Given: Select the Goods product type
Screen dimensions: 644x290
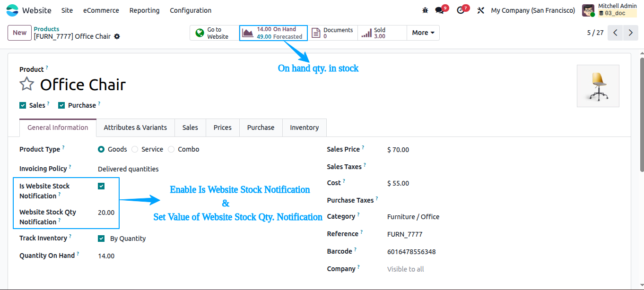Looking at the screenshot, I should coord(101,149).
